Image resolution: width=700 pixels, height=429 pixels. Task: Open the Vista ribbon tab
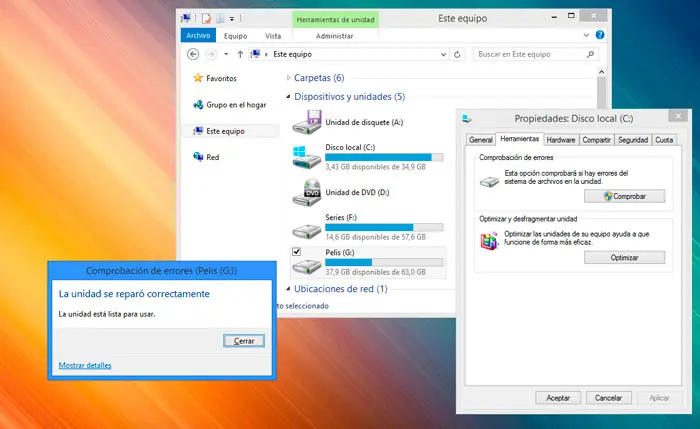pos(273,36)
